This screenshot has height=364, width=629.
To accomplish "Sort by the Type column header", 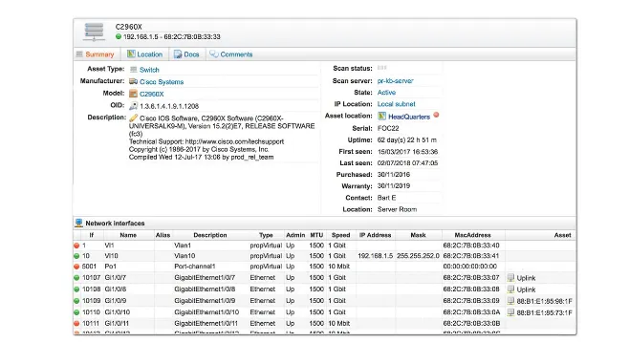I will (266, 235).
